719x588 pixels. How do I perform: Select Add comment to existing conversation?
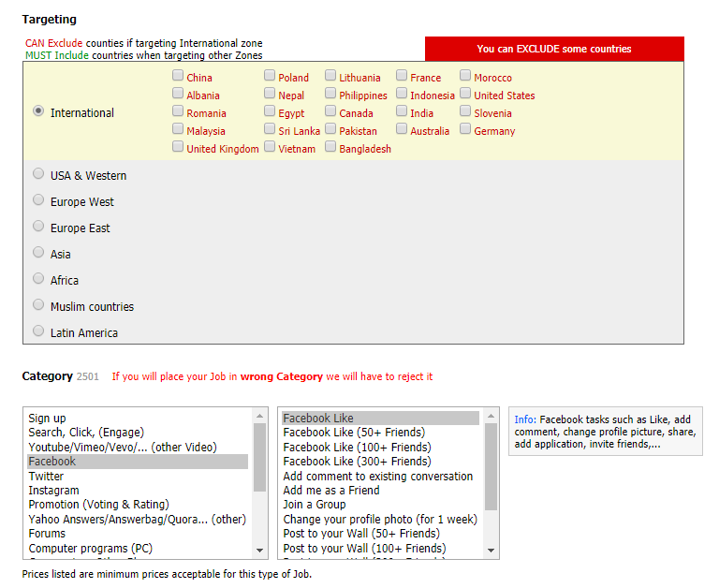click(x=381, y=476)
